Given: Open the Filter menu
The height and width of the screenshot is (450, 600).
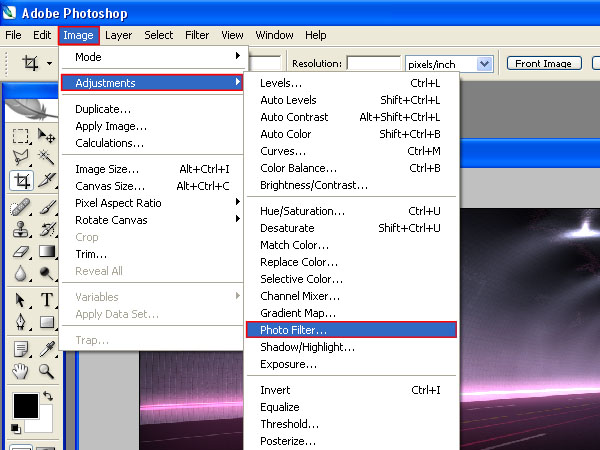Looking at the screenshot, I should 197,35.
